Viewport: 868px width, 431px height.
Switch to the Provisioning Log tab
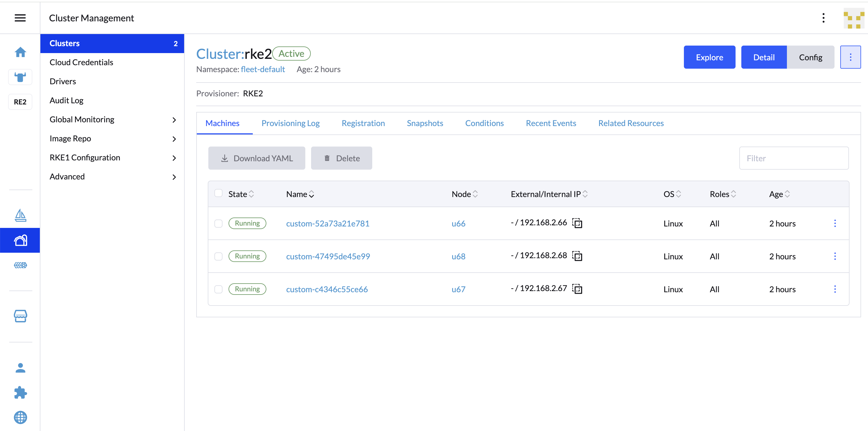click(291, 123)
